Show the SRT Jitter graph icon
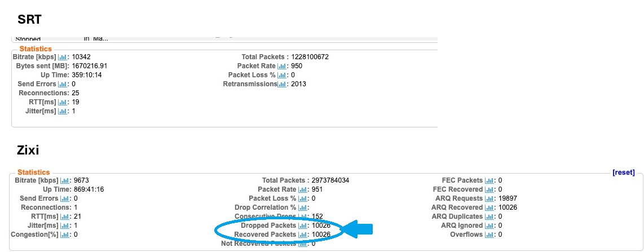644x252 pixels. (x=62, y=111)
